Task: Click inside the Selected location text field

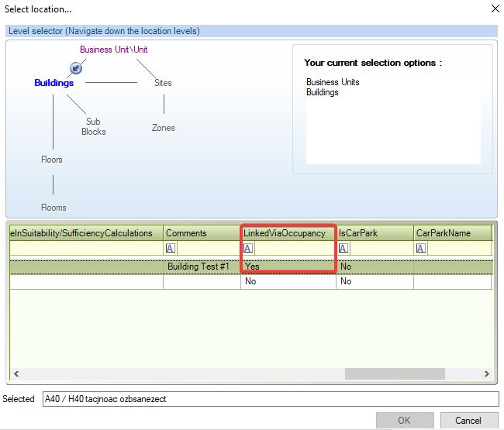Action: [x=270, y=399]
